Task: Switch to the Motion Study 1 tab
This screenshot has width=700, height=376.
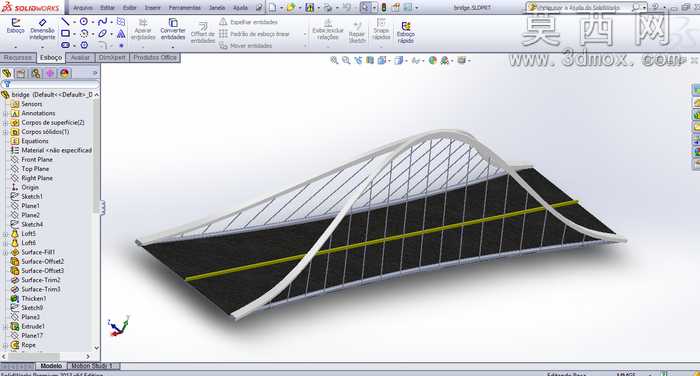Action: point(92,366)
